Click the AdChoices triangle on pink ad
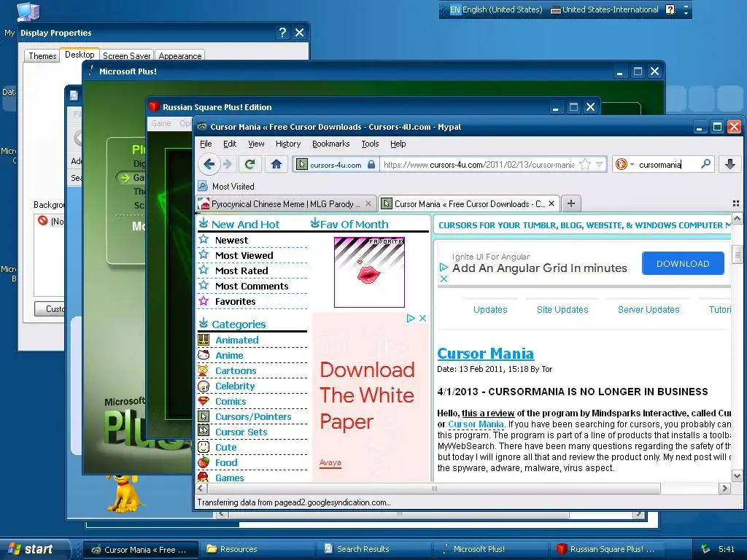Viewport: 747px width, 560px height. (x=411, y=318)
